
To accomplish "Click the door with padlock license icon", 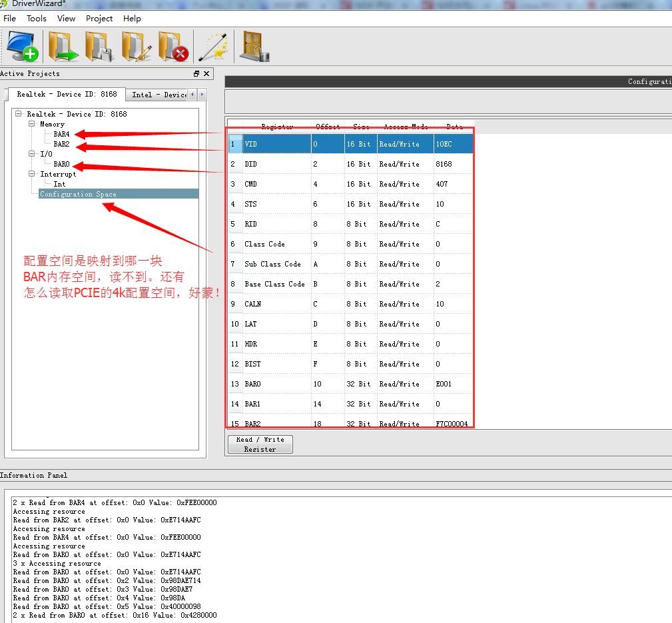I will pyautogui.click(x=255, y=46).
